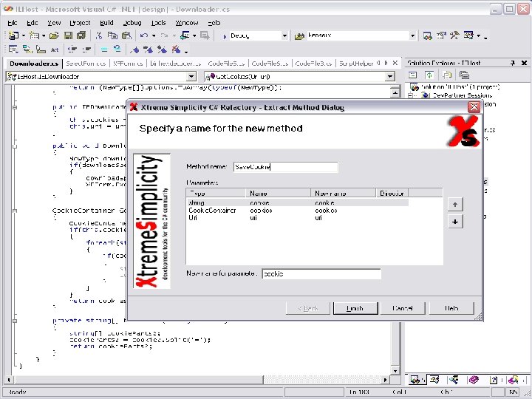Viewport: 532px width, 399px height.
Task: Click the Save floppy disk icon
Action: 68,35
